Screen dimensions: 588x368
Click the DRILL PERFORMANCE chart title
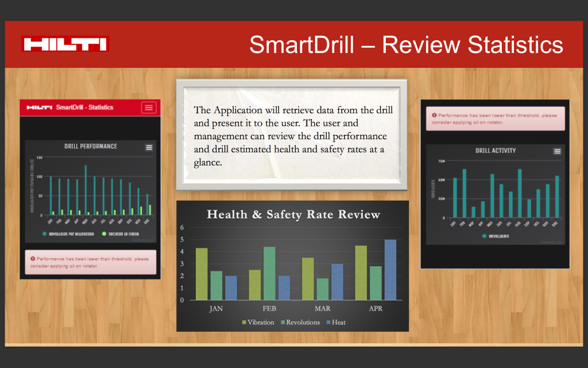(x=91, y=146)
